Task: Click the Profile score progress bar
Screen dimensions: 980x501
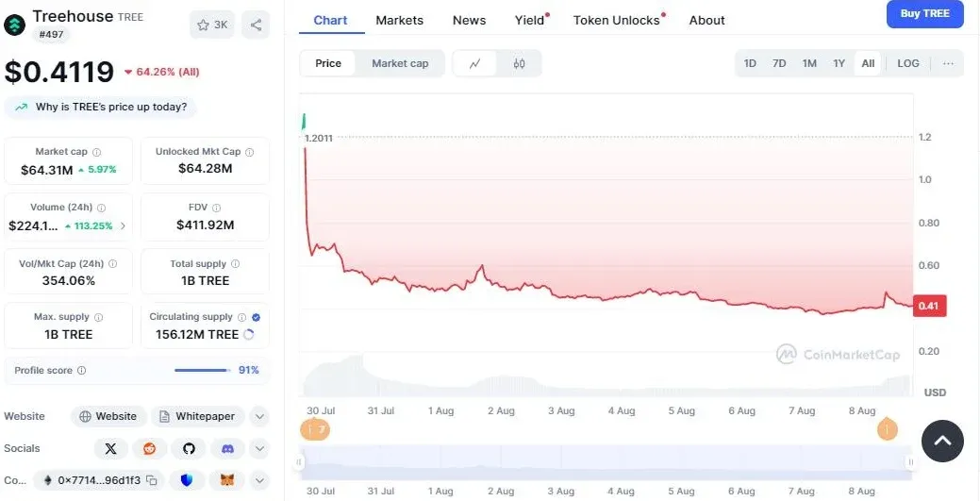Action: pos(202,370)
